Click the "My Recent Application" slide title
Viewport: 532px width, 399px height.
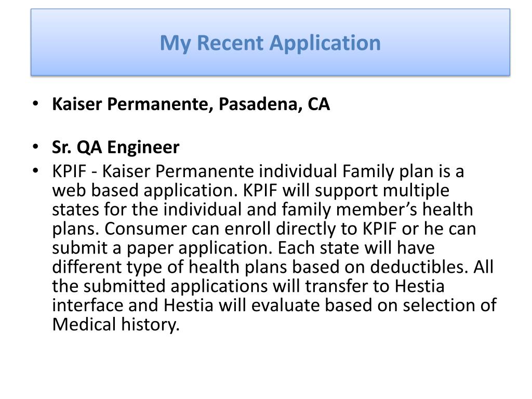(x=270, y=44)
